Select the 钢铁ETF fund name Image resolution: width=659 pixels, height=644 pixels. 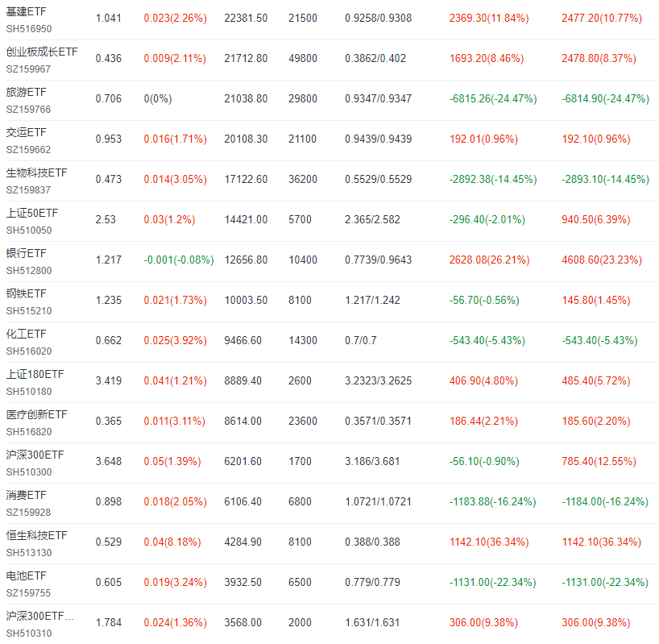26,293
